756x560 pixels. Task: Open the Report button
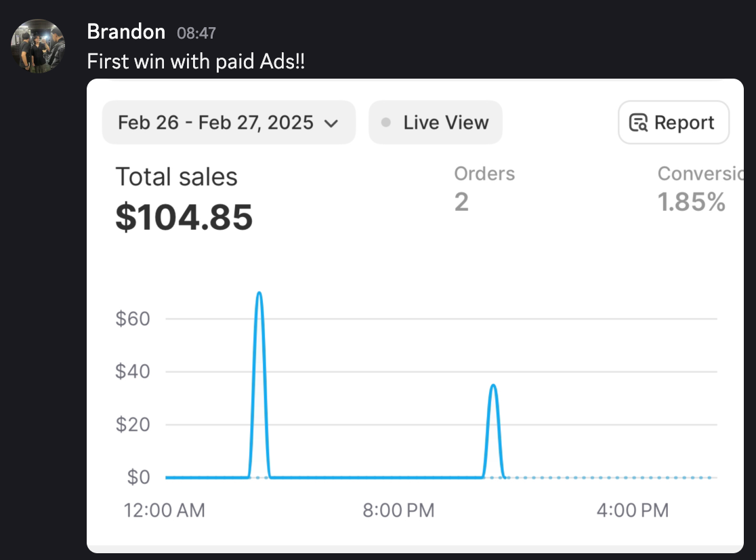click(674, 123)
